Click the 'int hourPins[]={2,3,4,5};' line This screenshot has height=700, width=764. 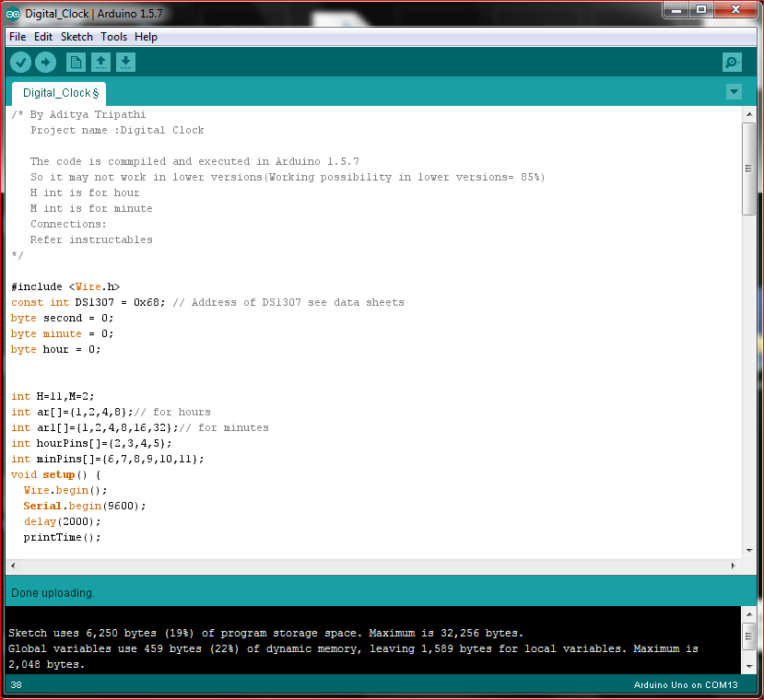coord(91,443)
